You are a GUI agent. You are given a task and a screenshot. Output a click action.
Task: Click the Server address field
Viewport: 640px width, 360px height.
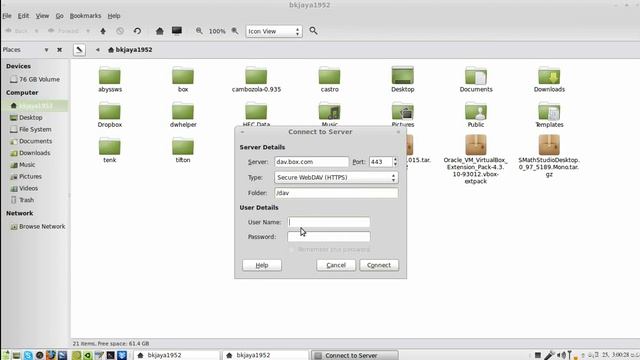pyautogui.click(x=311, y=162)
